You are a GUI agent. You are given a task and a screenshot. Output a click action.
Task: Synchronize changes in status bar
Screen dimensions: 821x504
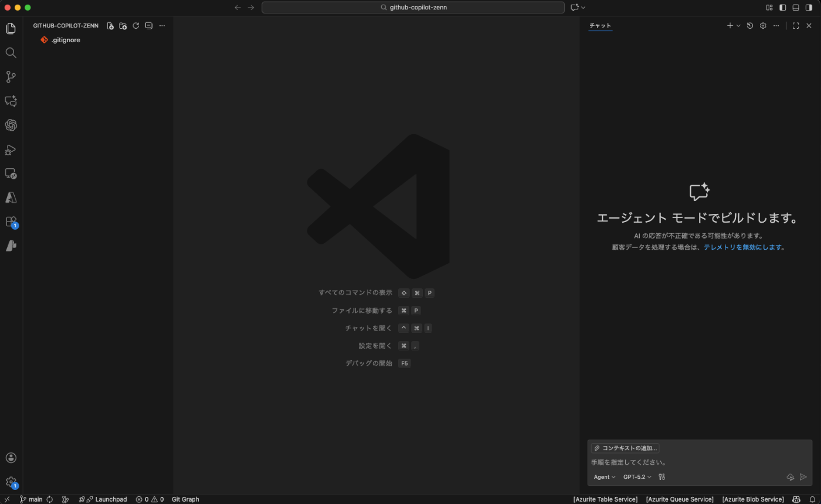(x=50, y=499)
